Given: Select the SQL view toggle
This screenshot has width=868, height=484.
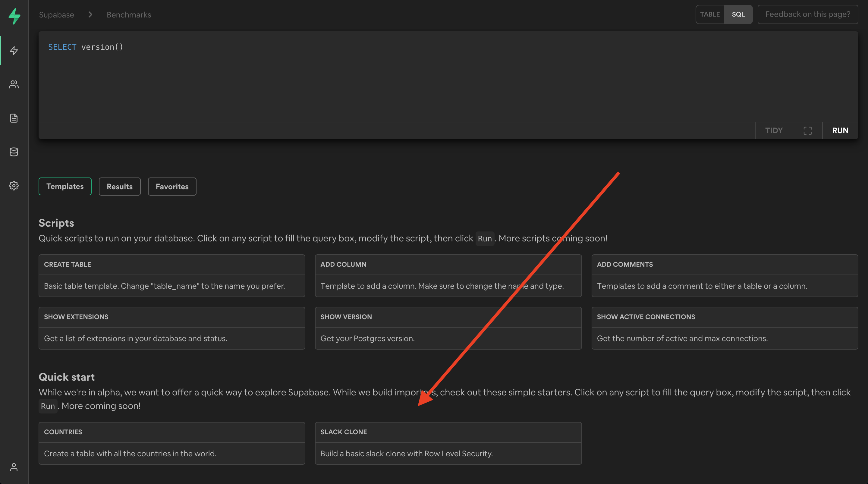Looking at the screenshot, I should coord(738,14).
